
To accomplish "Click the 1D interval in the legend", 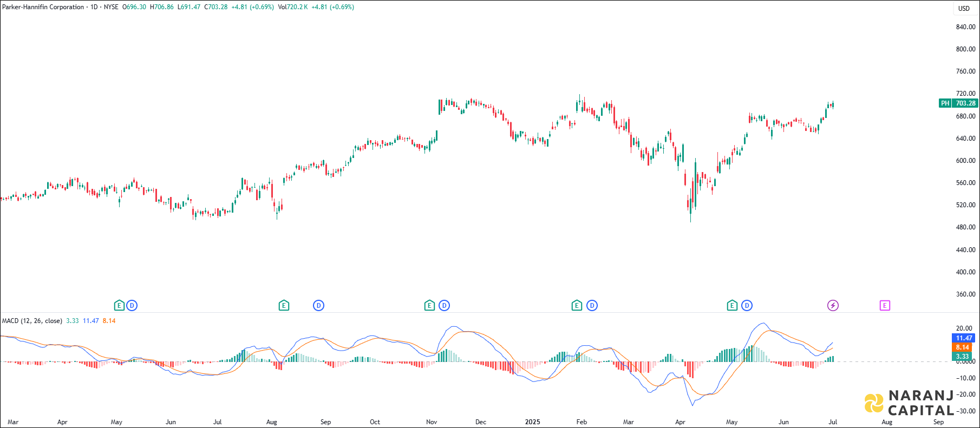I will pos(94,7).
